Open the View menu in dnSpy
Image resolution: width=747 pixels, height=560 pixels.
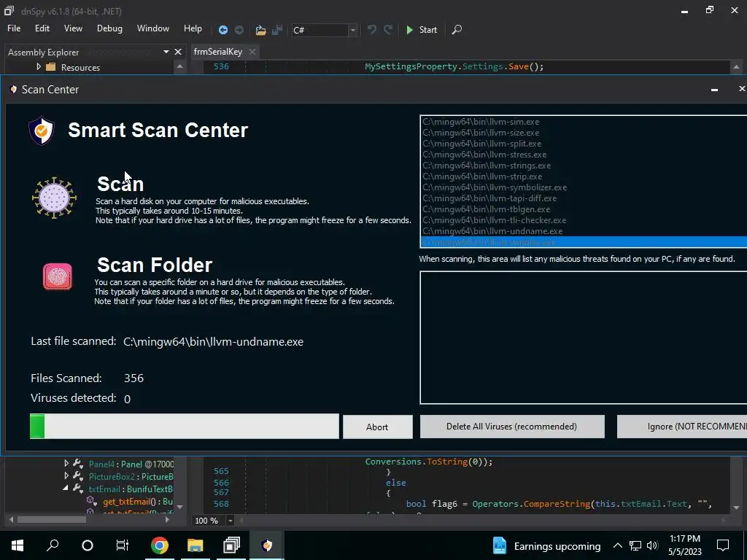73,28
